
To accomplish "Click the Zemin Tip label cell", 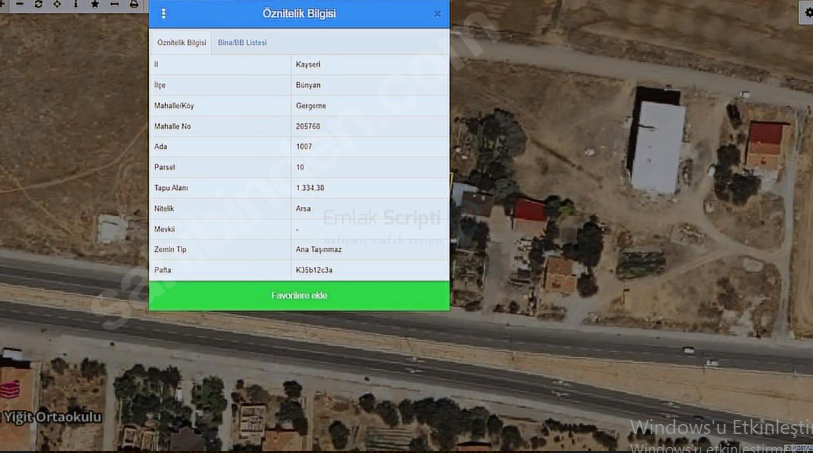I will [x=220, y=249].
